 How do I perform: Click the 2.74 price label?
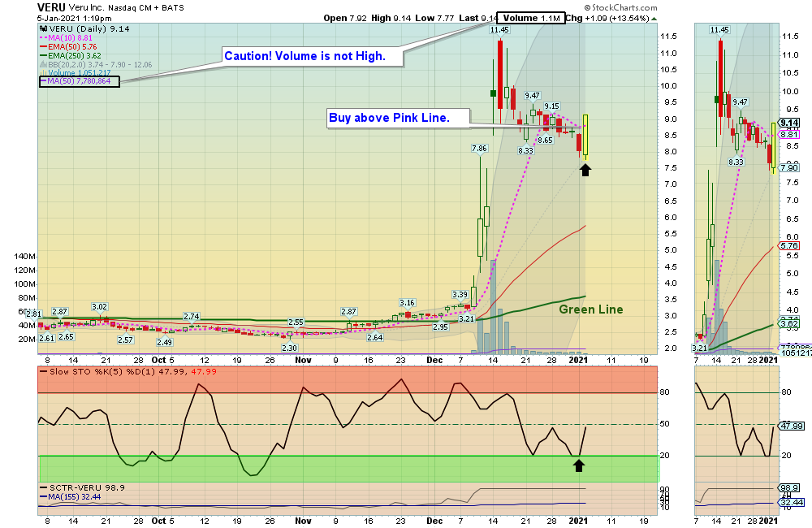point(191,317)
